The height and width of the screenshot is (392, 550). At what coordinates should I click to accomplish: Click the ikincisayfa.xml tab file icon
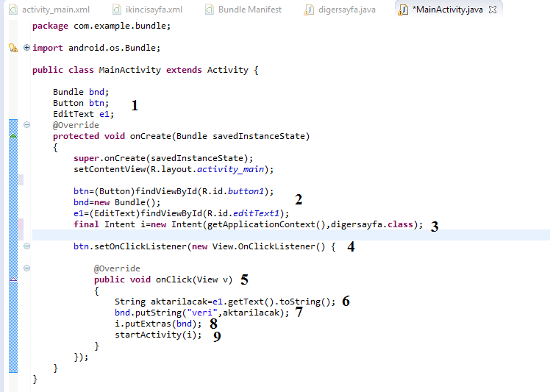pos(118,10)
